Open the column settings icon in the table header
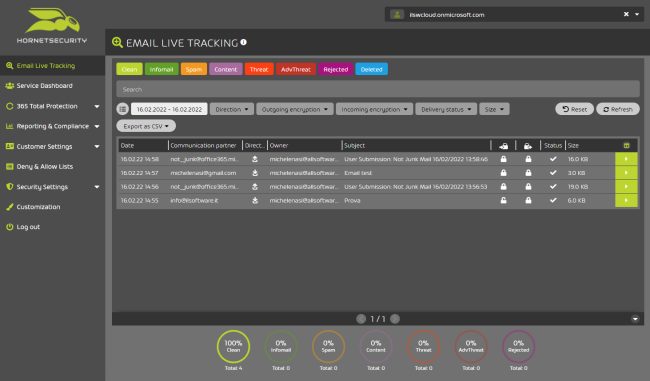650x381 pixels. [x=626, y=146]
